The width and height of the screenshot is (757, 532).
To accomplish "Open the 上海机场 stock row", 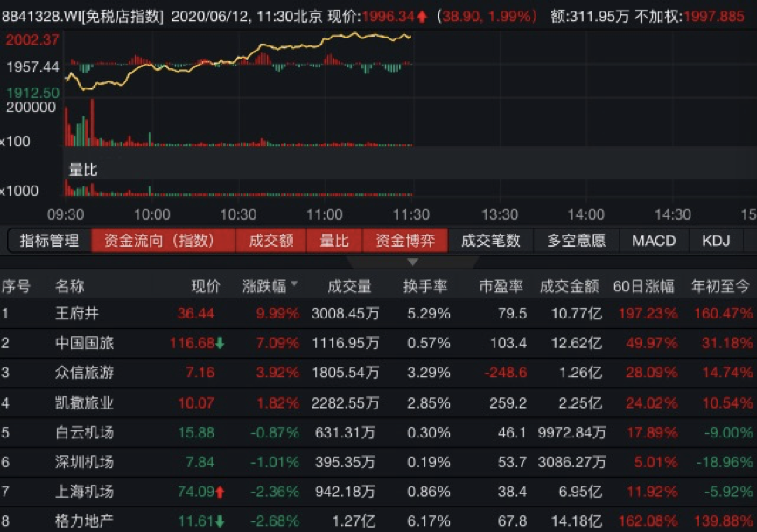I will (x=378, y=492).
